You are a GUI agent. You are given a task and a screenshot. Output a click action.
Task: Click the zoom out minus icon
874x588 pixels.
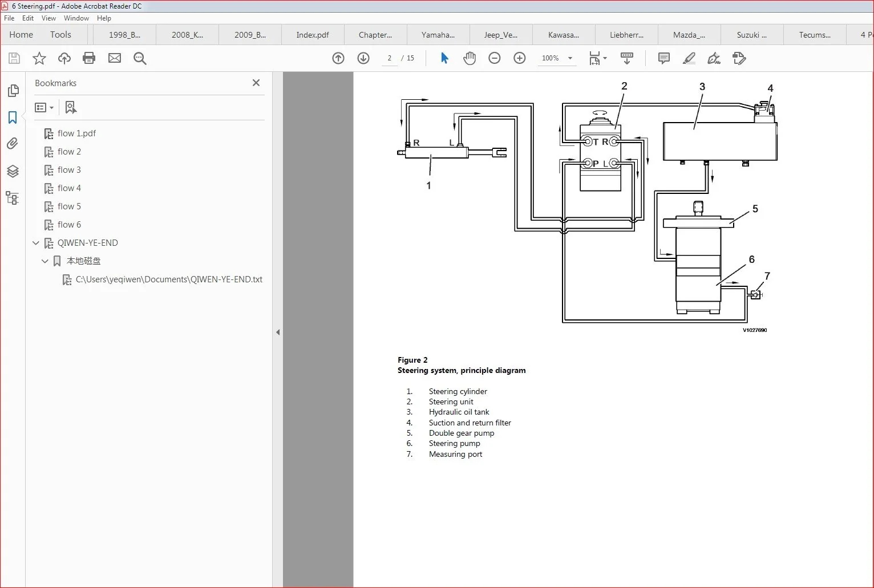pyautogui.click(x=495, y=58)
